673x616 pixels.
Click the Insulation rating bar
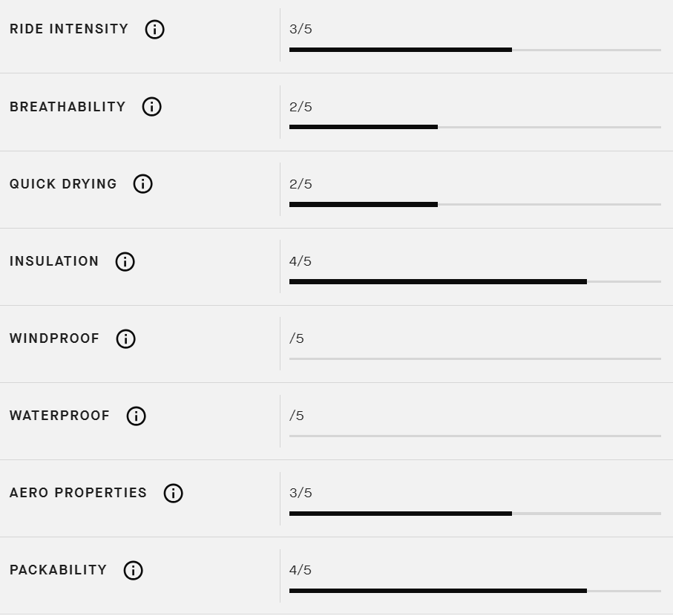click(x=475, y=281)
